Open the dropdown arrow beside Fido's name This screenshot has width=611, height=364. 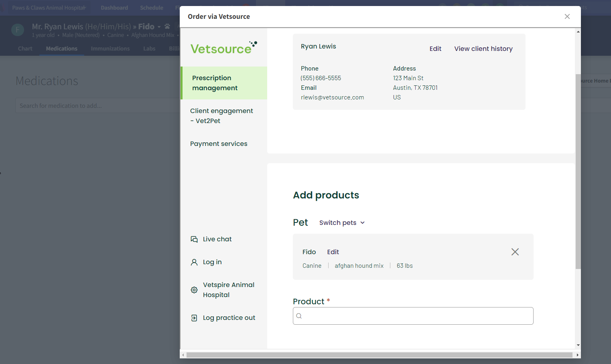(159, 27)
